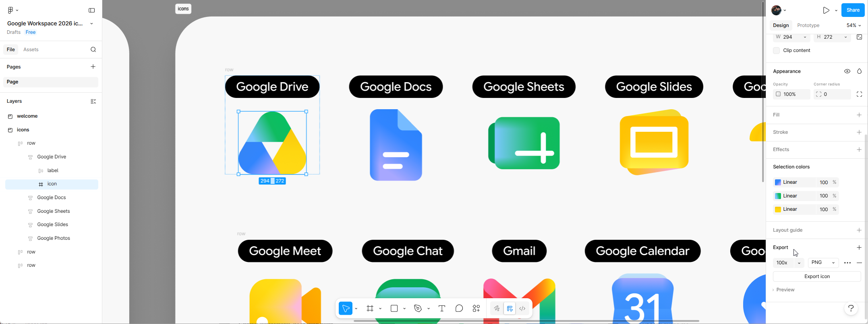Select the Pen tool in toolbar
The height and width of the screenshot is (324, 868).
tap(418, 309)
